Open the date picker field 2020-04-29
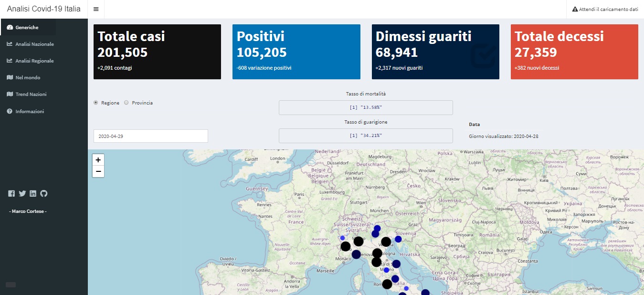The height and width of the screenshot is (295, 644). pyautogui.click(x=151, y=136)
